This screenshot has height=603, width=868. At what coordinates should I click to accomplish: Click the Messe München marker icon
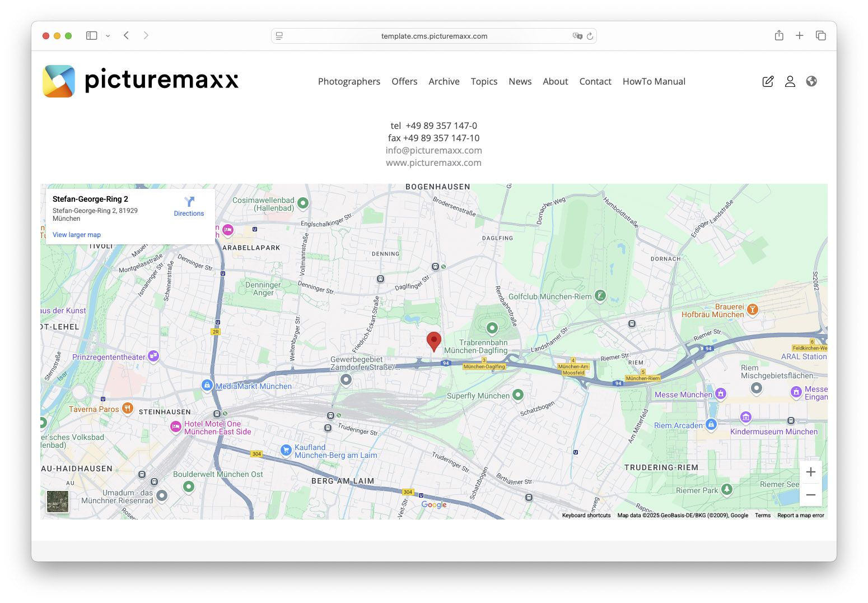[x=721, y=393]
